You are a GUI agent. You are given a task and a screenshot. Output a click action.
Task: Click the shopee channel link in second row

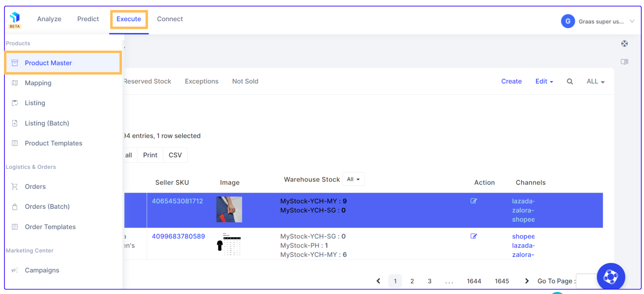(523, 236)
